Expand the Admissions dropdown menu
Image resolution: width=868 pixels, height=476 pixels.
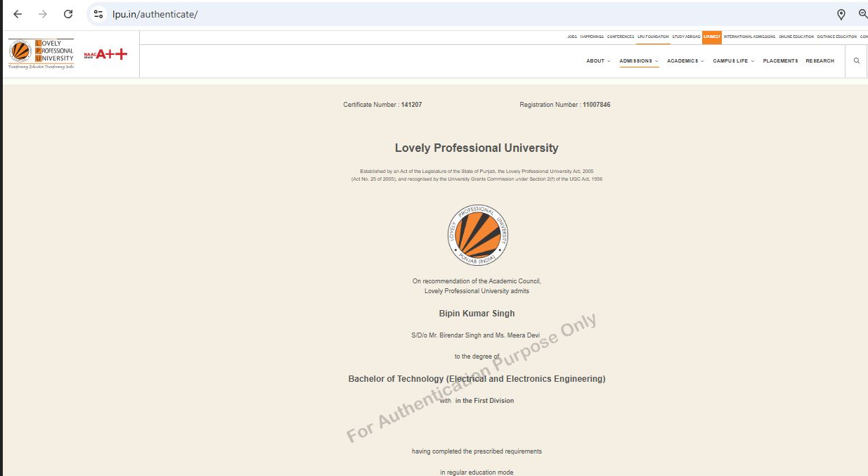pyautogui.click(x=638, y=61)
